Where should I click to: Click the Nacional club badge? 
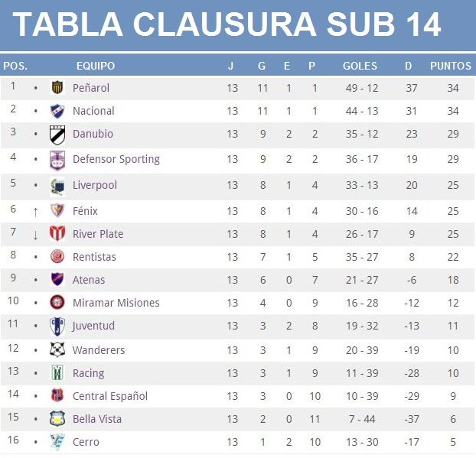point(57,111)
